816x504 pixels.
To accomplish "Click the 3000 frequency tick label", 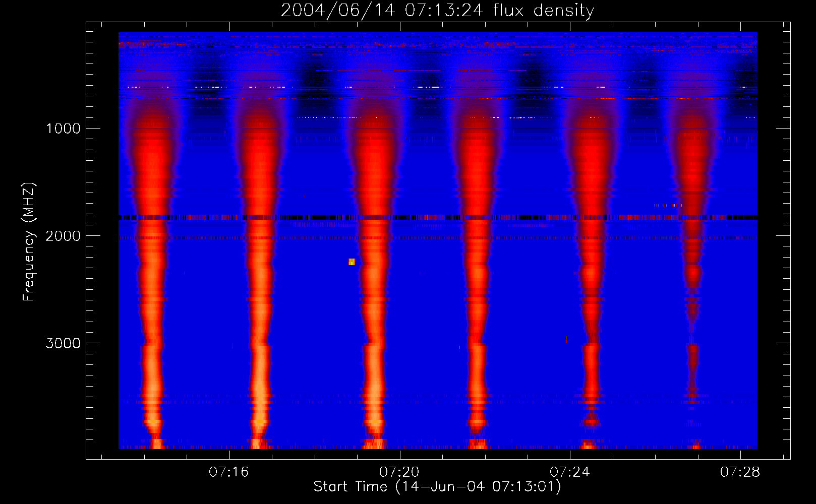I will pos(63,343).
